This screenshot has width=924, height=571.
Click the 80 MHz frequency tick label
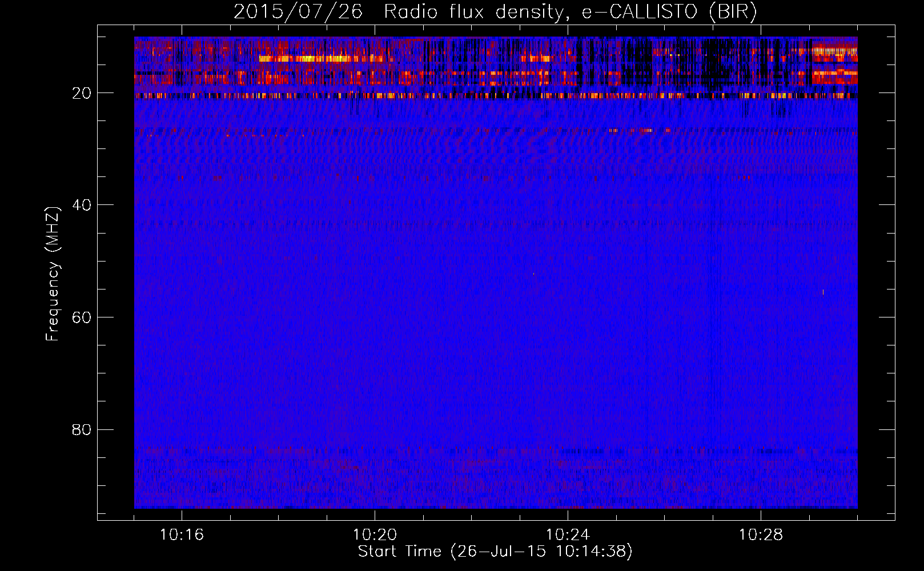click(82, 429)
